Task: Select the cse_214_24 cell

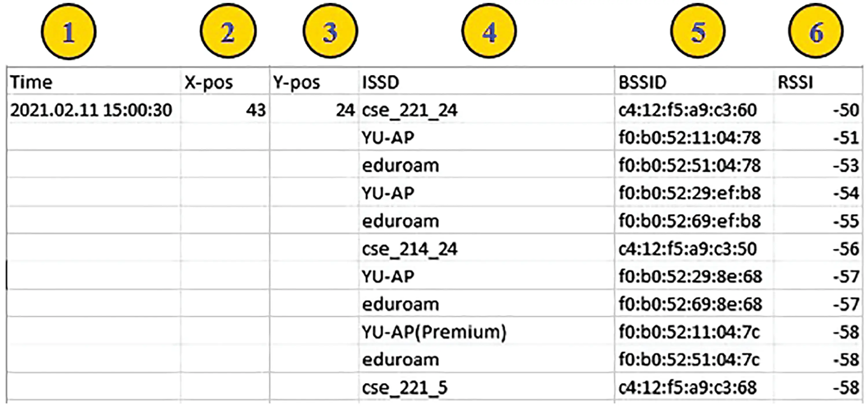Action: pyautogui.click(x=487, y=248)
